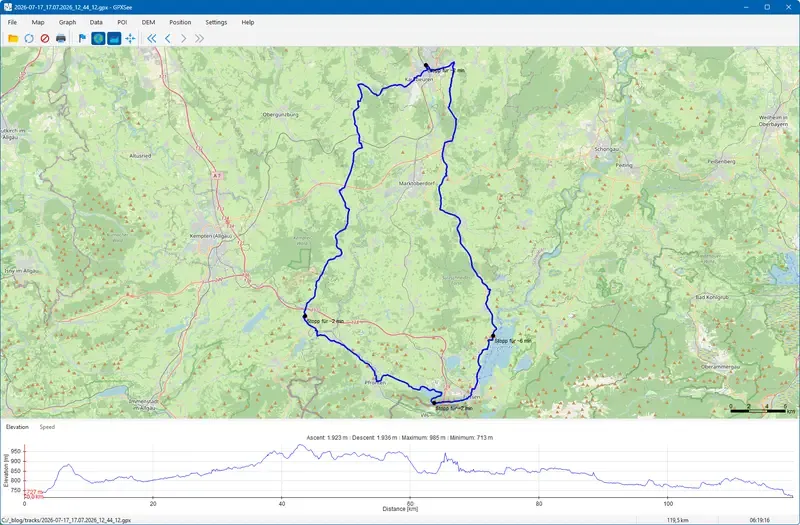Click the 'Distance [km]' axis label
This screenshot has height=525, width=800.
coord(400,509)
